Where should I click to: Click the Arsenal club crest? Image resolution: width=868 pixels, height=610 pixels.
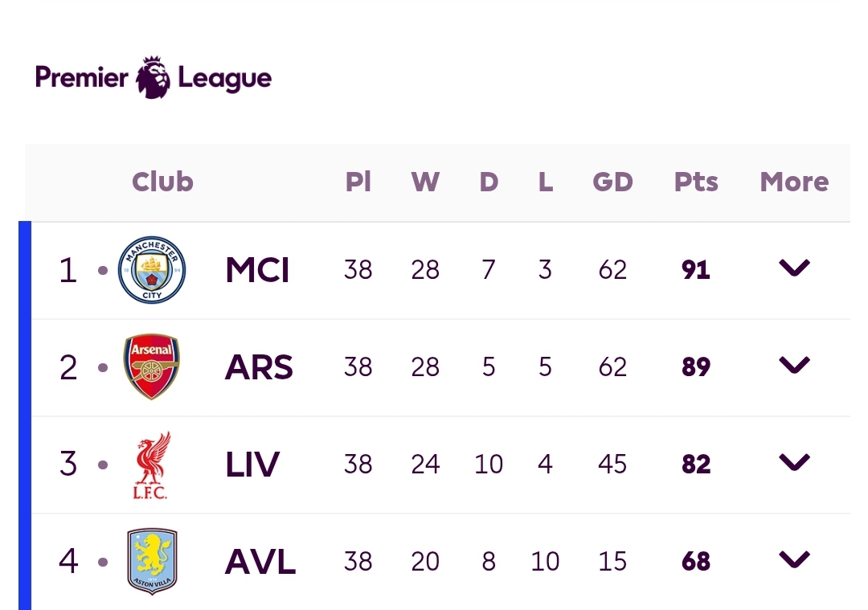(152, 366)
